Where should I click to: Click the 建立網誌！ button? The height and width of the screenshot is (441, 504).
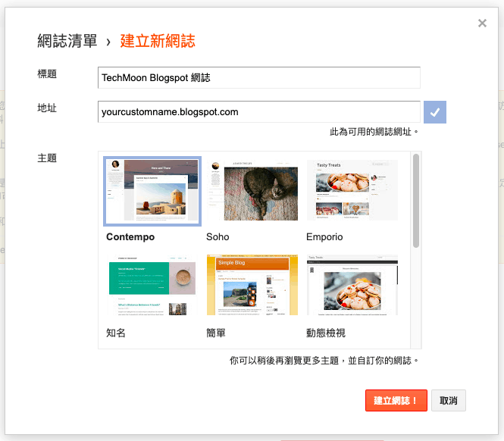point(396,401)
